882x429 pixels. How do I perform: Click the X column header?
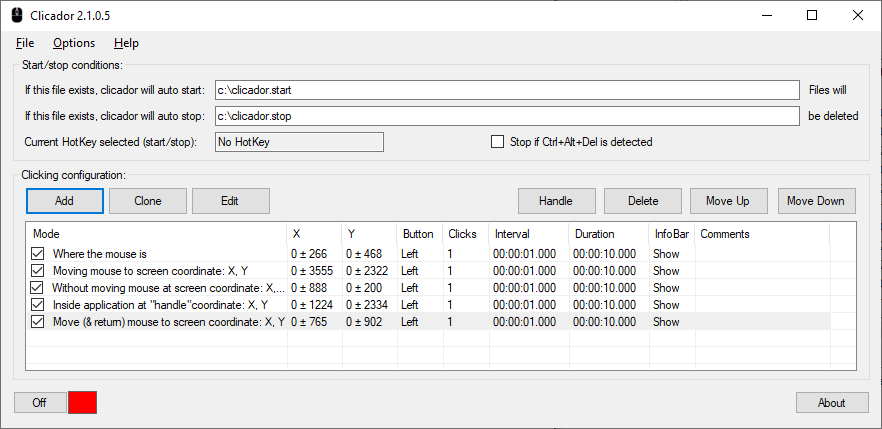tap(314, 234)
